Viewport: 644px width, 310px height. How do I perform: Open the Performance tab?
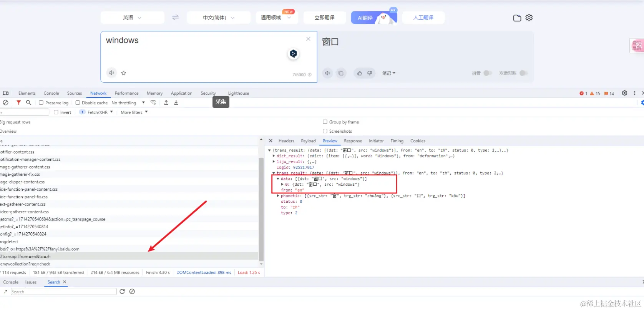pos(126,93)
